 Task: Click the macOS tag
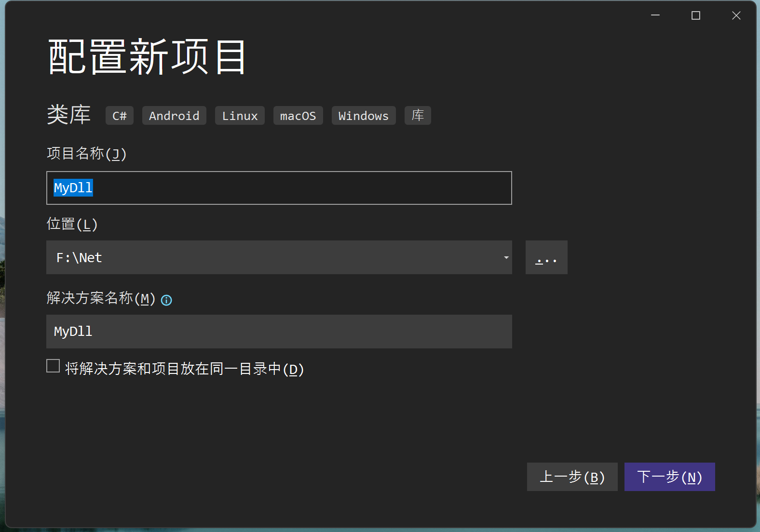(x=298, y=116)
